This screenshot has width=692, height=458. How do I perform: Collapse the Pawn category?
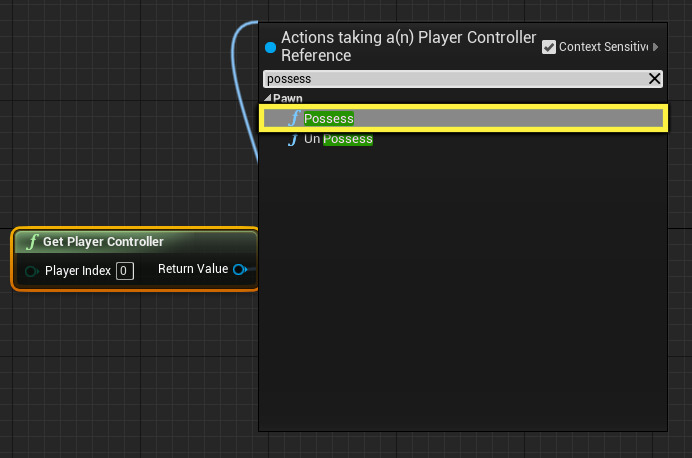[267, 98]
